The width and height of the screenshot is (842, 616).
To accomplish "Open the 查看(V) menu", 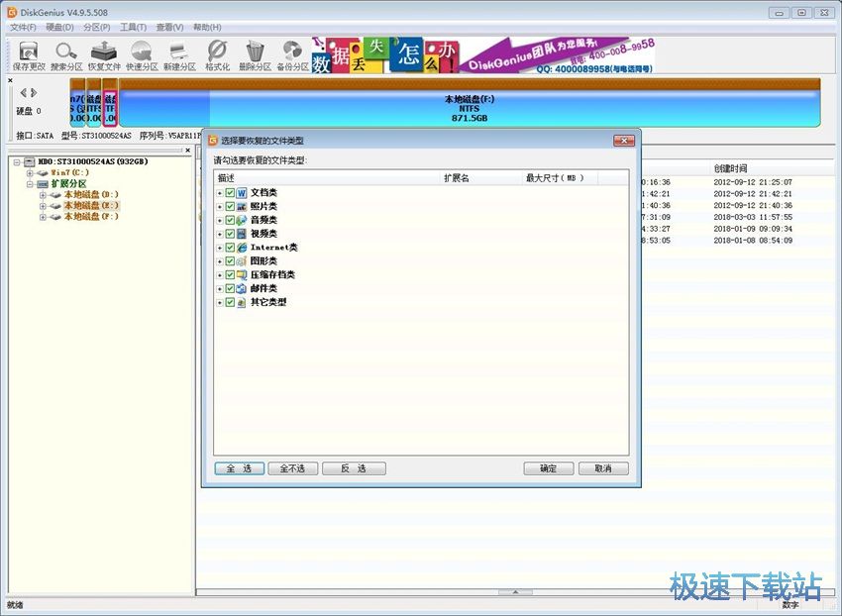I will tap(169, 28).
